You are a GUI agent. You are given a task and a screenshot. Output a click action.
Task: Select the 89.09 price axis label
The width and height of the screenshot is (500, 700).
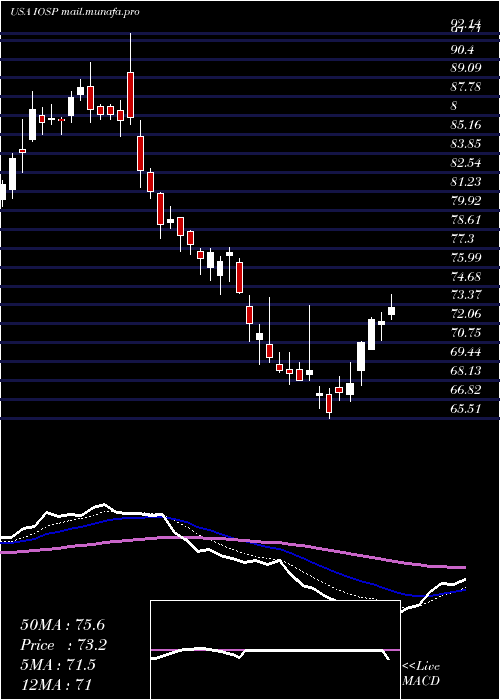467,68
